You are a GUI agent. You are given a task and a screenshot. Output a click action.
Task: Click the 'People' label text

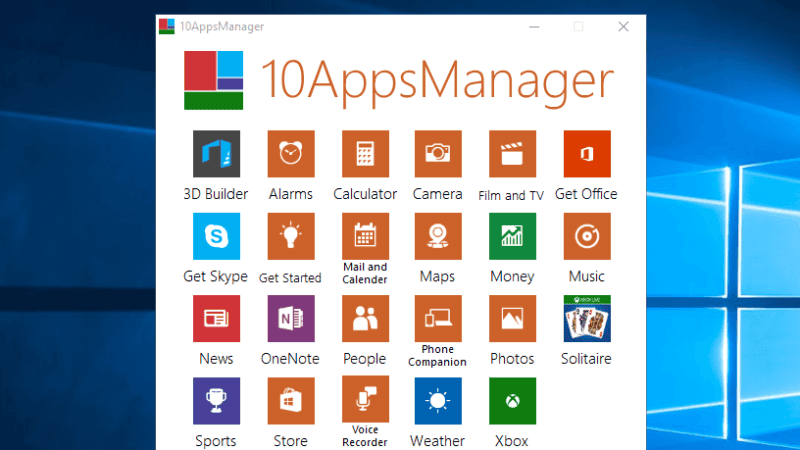(x=364, y=359)
